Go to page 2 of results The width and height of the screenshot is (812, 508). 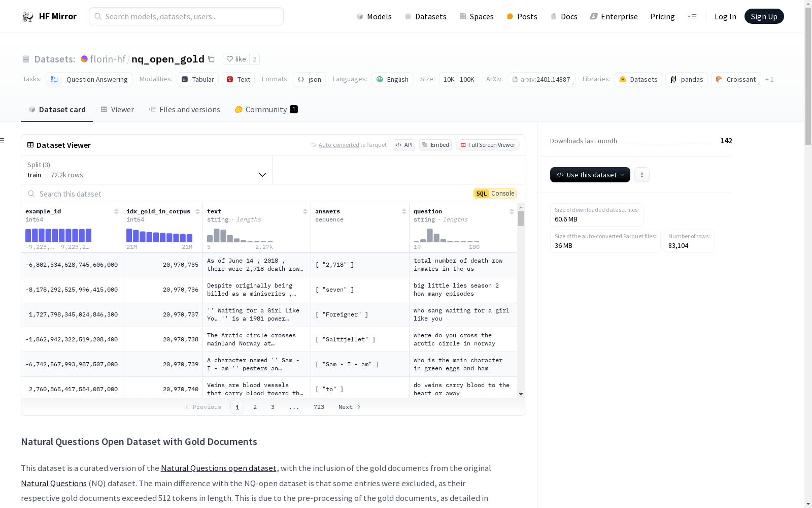255,407
